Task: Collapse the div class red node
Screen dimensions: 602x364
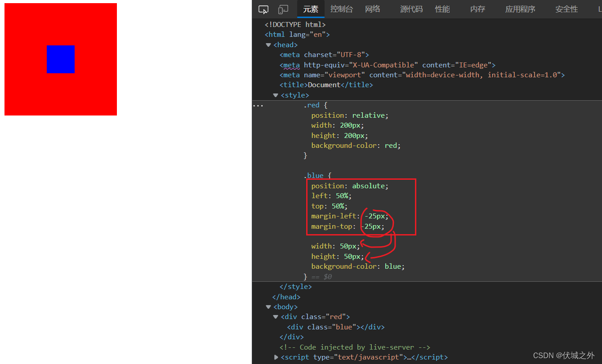Action: [x=276, y=317]
